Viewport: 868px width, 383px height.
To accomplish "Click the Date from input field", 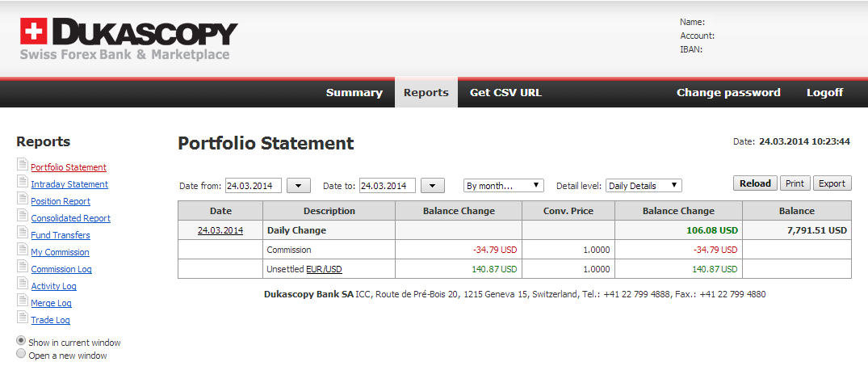I will [254, 186].
